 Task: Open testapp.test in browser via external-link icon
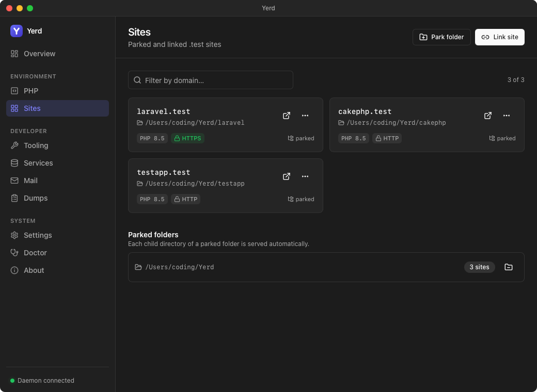[x=286, y=176]
